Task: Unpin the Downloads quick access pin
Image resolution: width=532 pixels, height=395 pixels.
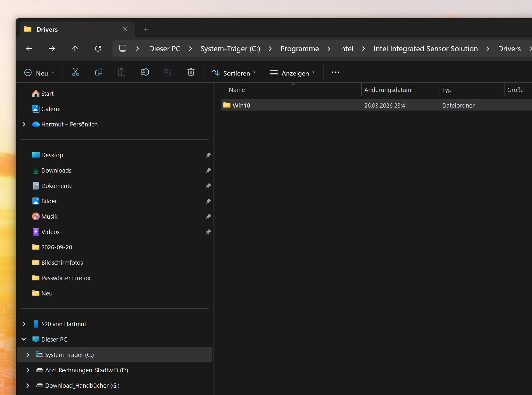Action: [x=208, y=171]
